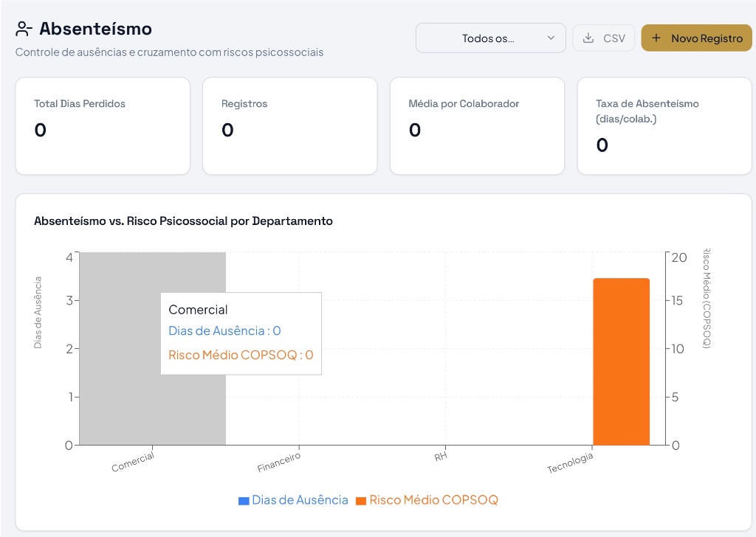The height and width of the screenshot is (537, 756).
Task: Click the '15' tick on right axis
Action: coord(677,300)
